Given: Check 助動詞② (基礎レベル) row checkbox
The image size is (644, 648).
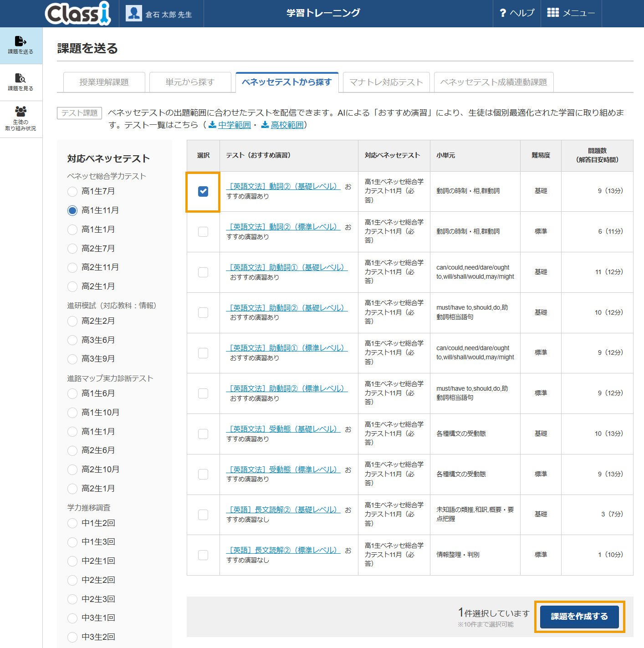Looking at the screenshot, I should [x=203, y=313].
